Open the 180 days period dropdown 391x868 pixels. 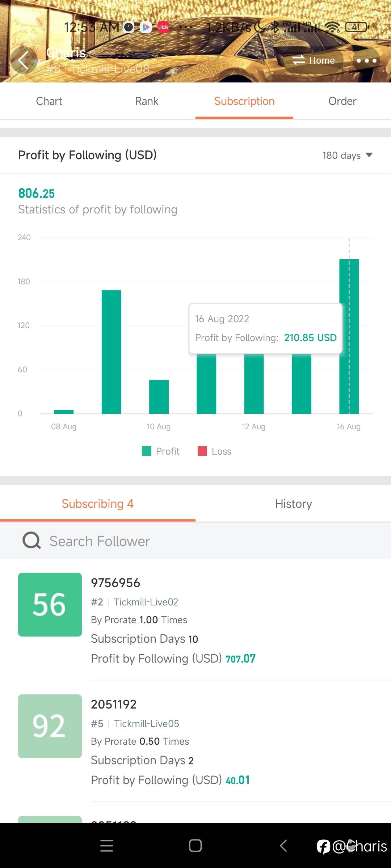[x=347, y=156]
